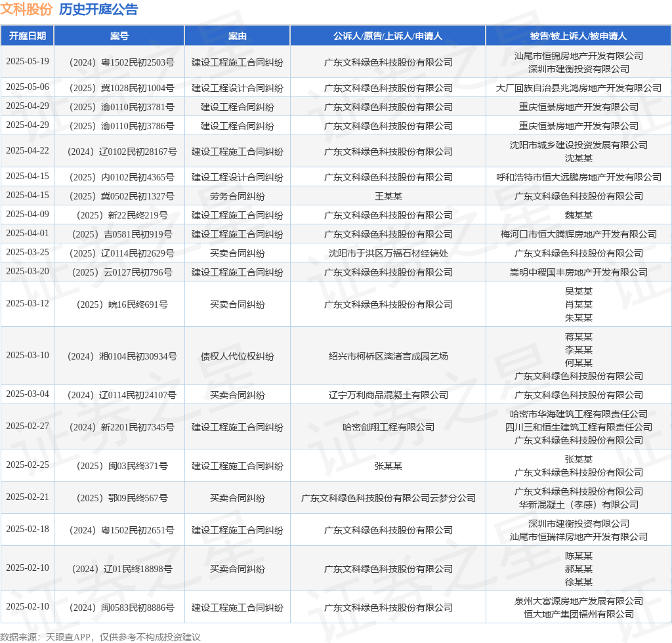This screenshot has height=643, width=672.
Task: Click the 历史开庭公告 heading text
Action: [x=98, y=9]
